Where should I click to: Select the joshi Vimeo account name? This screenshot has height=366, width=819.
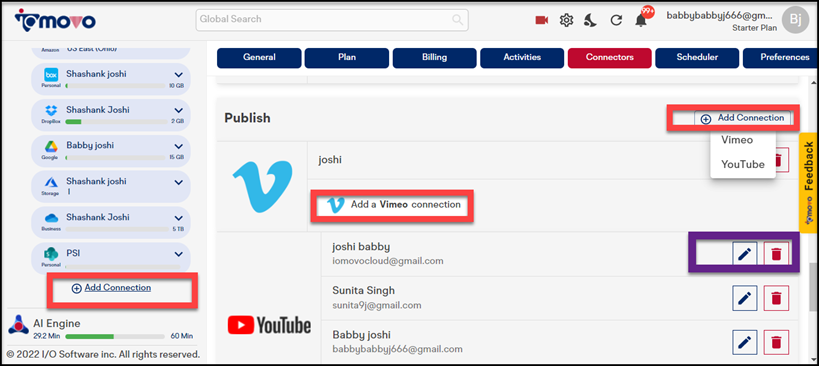click(330, 160)
